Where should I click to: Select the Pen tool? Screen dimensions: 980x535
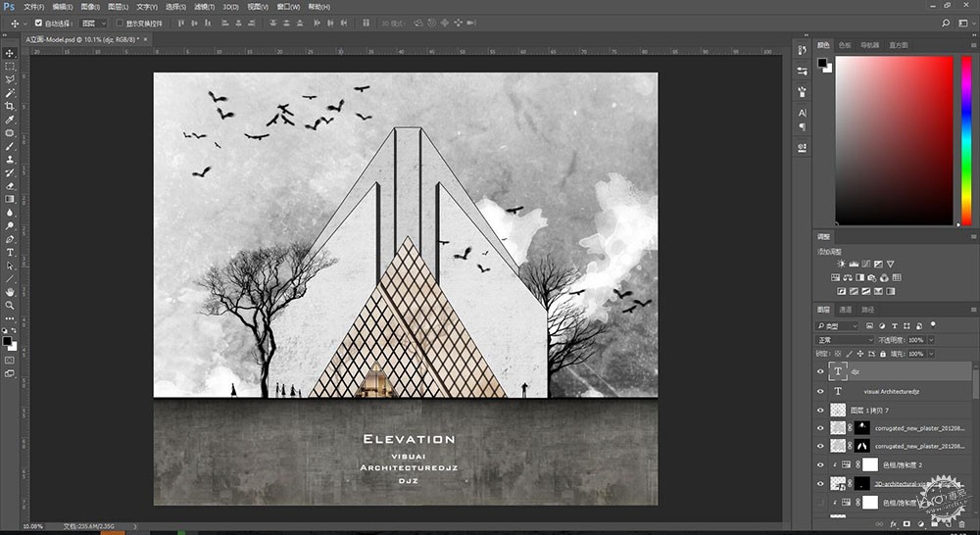pos(10,239)
